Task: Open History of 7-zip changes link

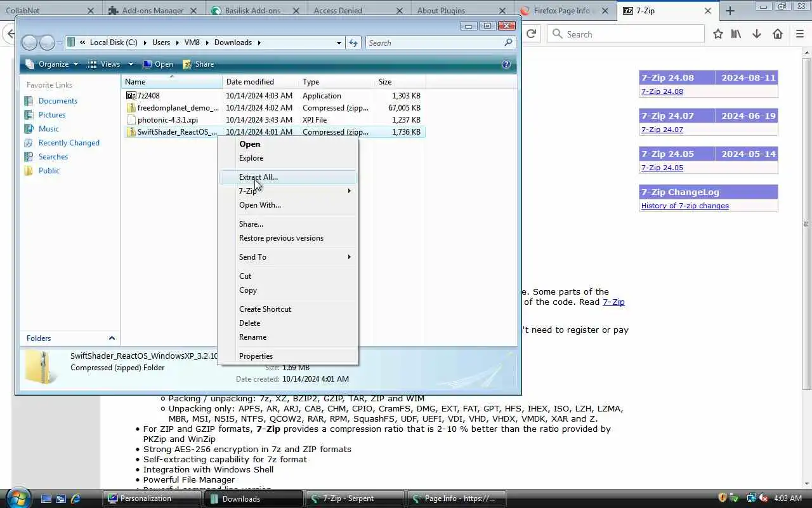Action: 684,206
